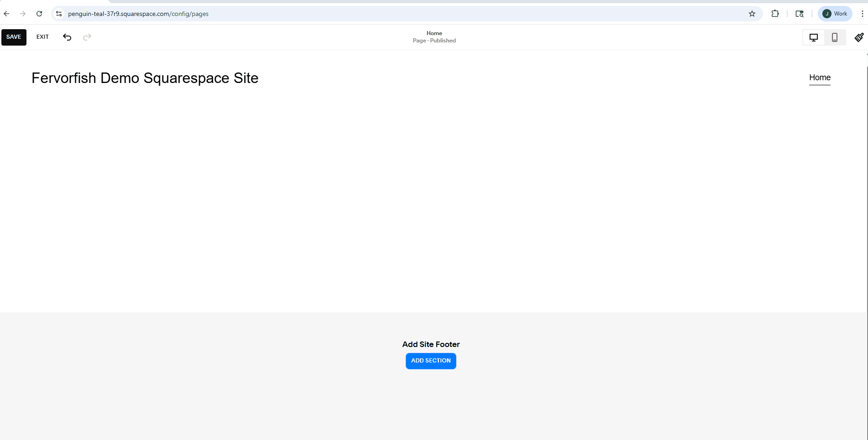Image resolution: width=868 pixels, height=440 pixels.
Task: Exit the page editor
Action: tap(42, 37)
